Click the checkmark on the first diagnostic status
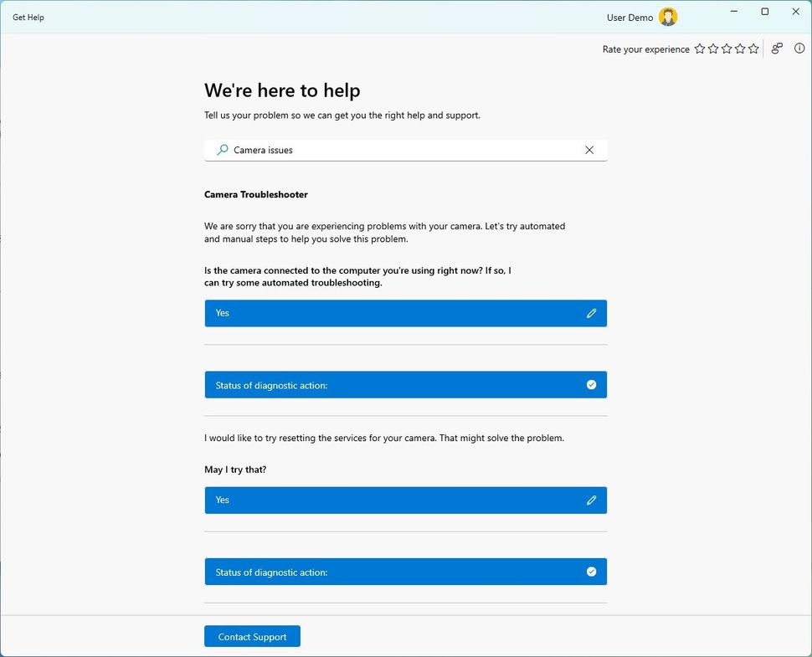This screenshot has width=812, height=657. 591,384
